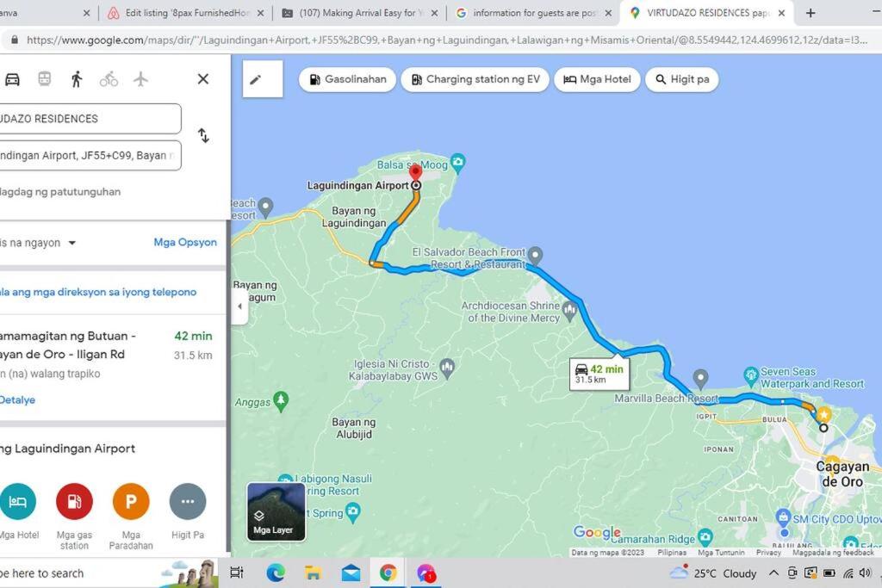Switch to information for guests tab

tap(533, 13)
